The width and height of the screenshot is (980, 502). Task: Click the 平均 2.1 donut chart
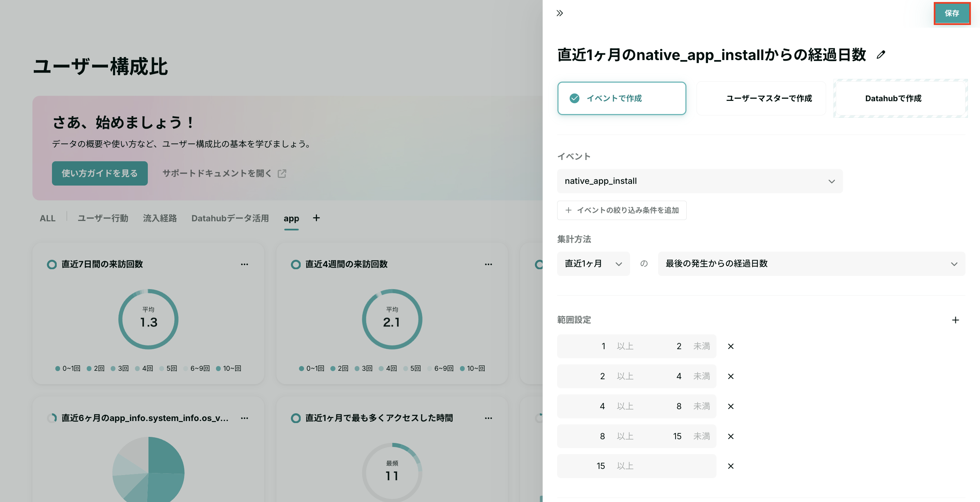(x=392, y=319)
